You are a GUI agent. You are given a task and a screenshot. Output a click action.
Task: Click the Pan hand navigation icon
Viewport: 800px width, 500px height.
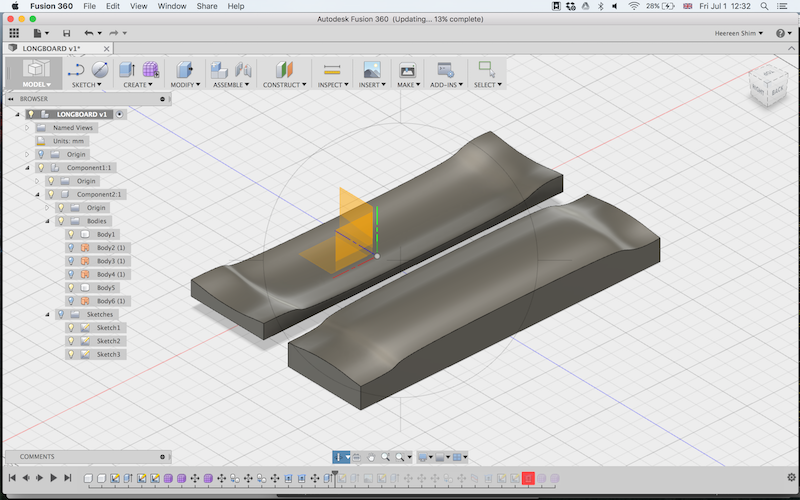point(371,457)
